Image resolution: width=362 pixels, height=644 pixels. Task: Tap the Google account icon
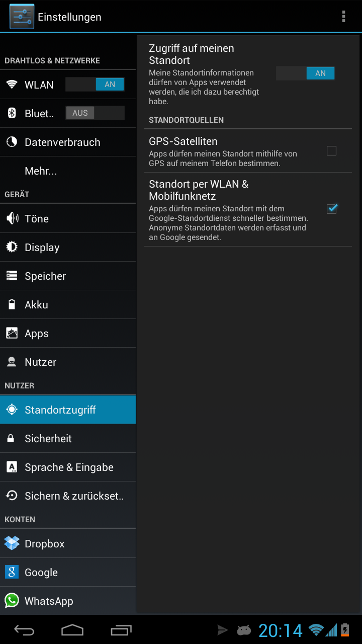point(12,572)
